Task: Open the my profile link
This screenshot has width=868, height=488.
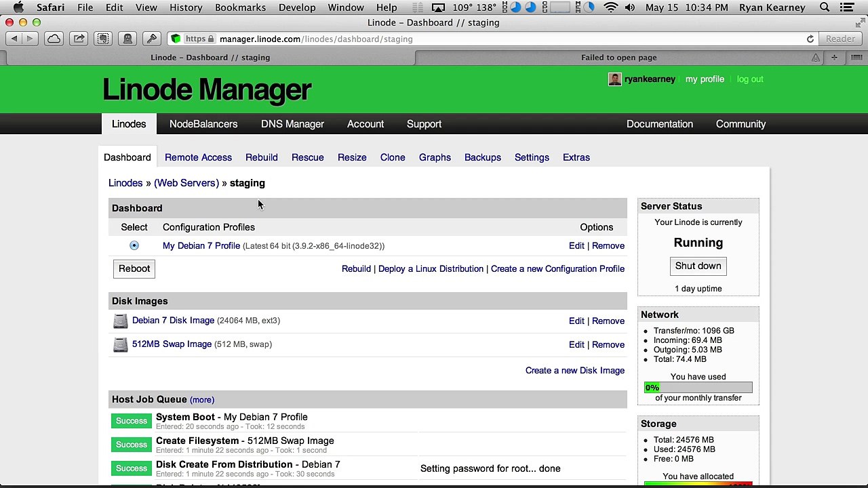Action: tap(705, 79)
